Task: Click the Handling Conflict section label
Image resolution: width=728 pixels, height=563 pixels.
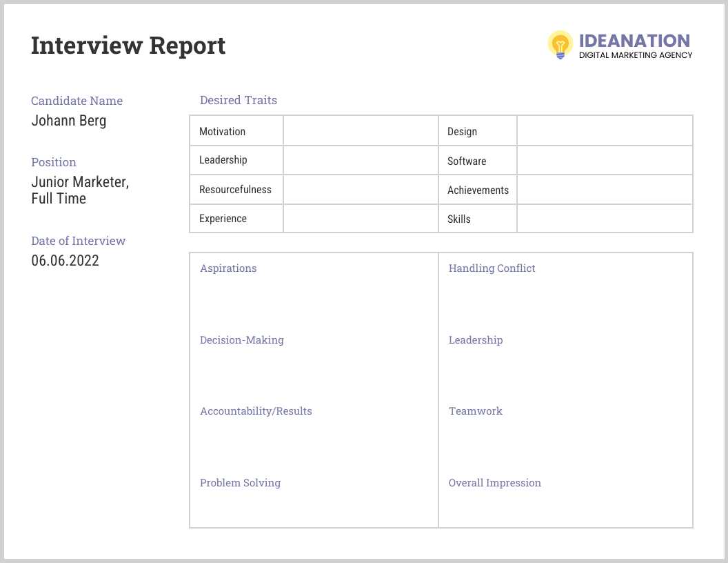Action: 492,268
